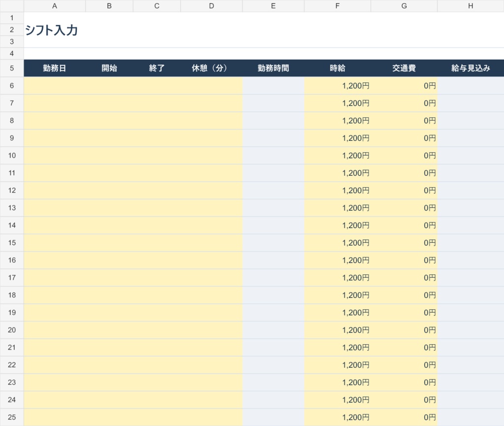Select column G header
The image size is (504, 426).
pyautogui.click(x=404, y=6)
